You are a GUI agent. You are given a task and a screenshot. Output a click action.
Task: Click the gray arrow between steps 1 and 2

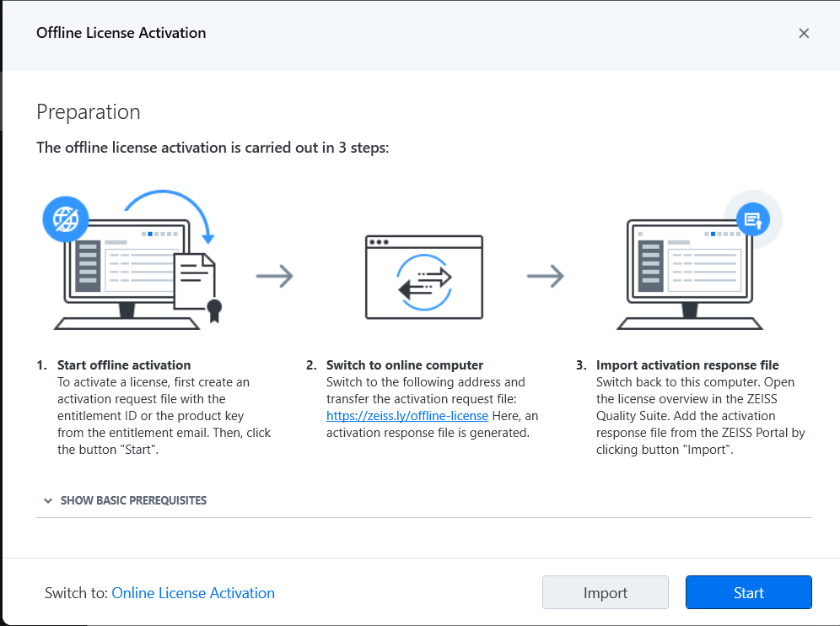click(x=275, y=277)
